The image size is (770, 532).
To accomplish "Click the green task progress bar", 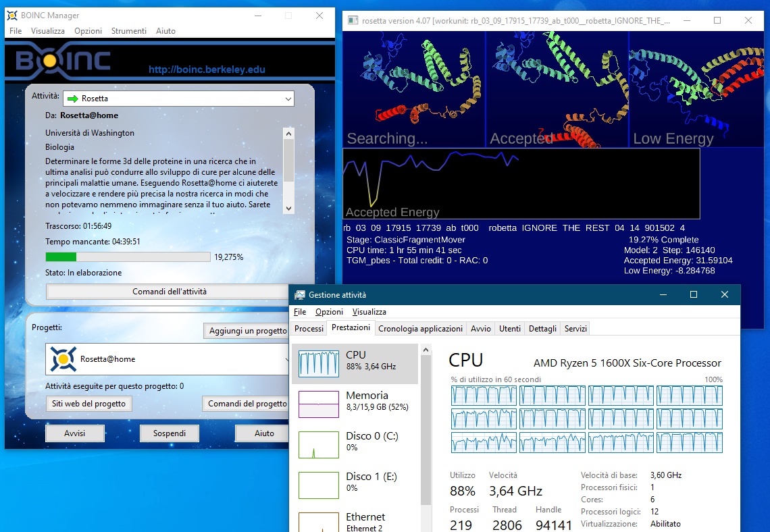I will tap(128, 257).
